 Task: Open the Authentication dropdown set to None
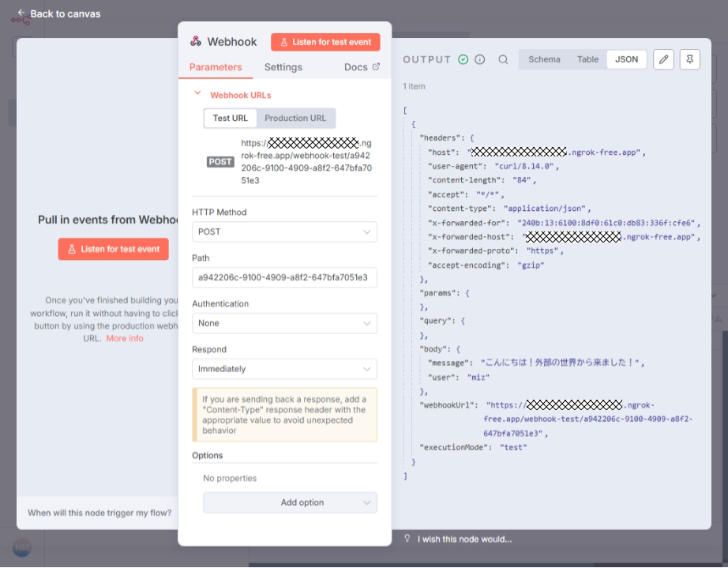[x=284, y=323]
